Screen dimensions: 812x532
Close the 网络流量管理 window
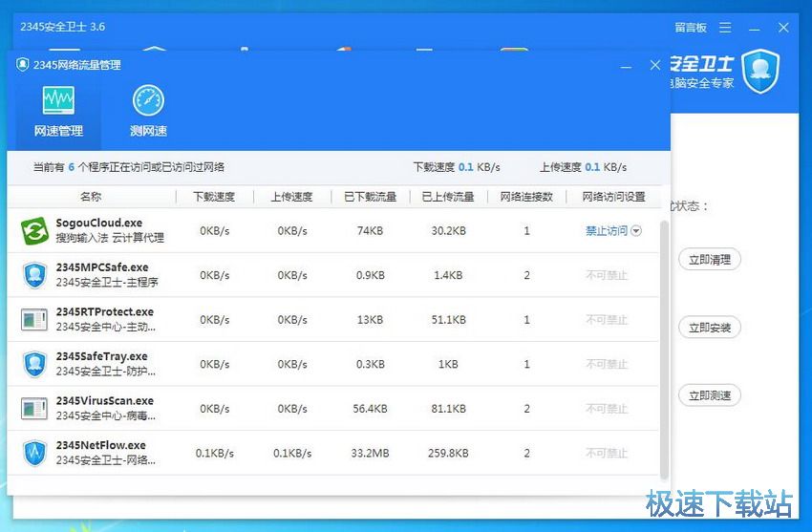point(655,65)
